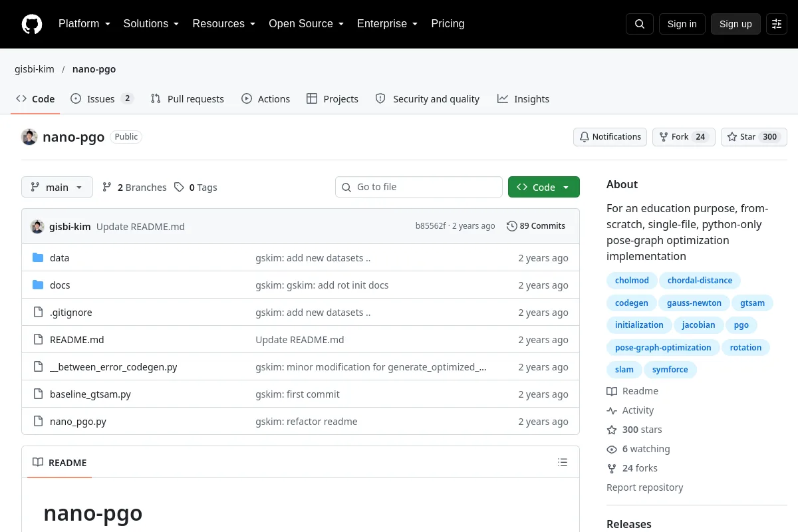The width and height of the screenshot is (798, 532).
Task: Click the branch icon beside 2 Branches
Action: click(107, 188)
